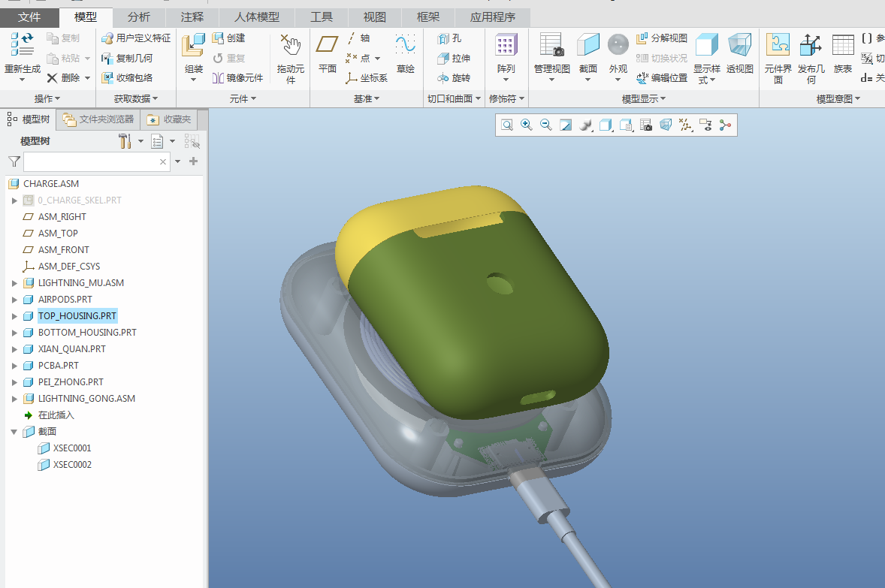
Task: Click the Refit icon in graphics toolbar
Action: click(x=507, y=125)
